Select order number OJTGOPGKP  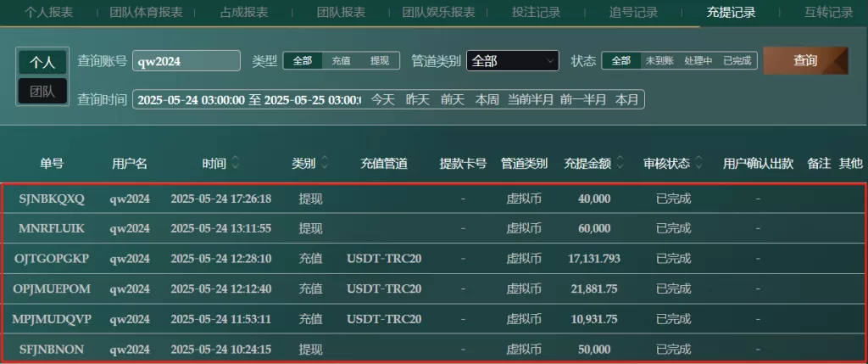click(x=52, y=259)
